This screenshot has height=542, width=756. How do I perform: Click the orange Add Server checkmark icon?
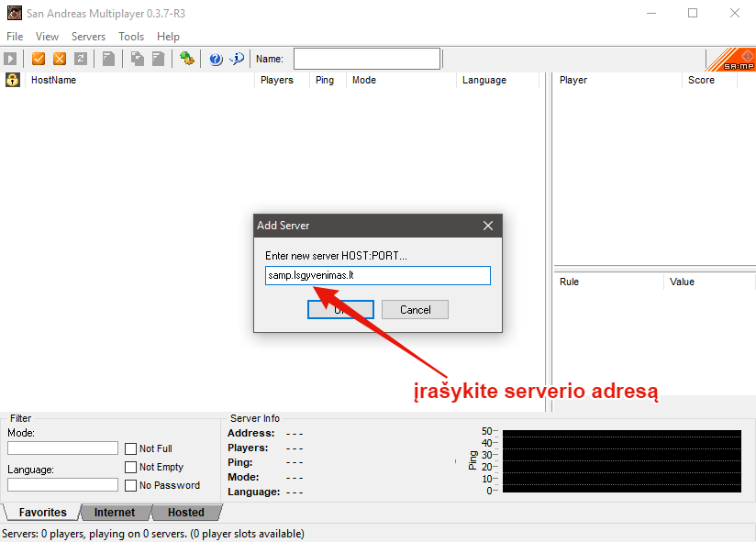[x=39, y=59]
